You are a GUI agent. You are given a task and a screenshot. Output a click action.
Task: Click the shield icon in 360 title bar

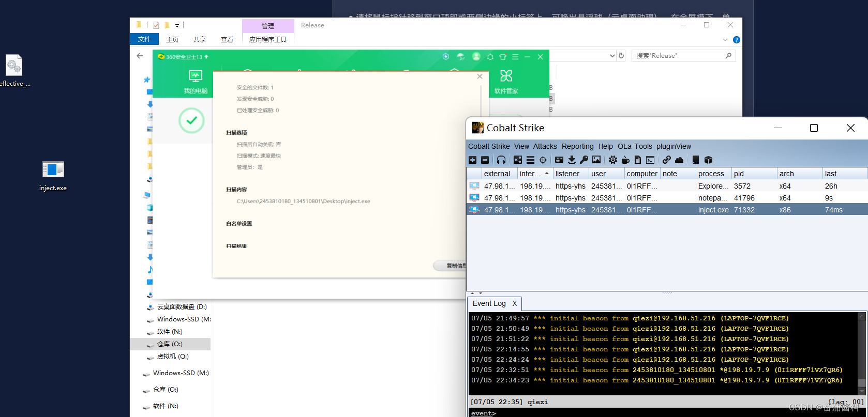coord(446,56)
